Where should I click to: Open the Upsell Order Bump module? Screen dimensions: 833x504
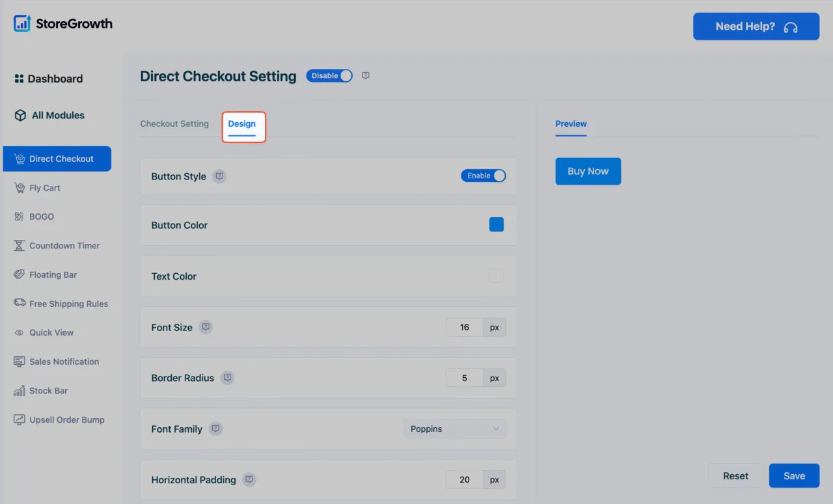pyautogui.click(x=59, y=419)
